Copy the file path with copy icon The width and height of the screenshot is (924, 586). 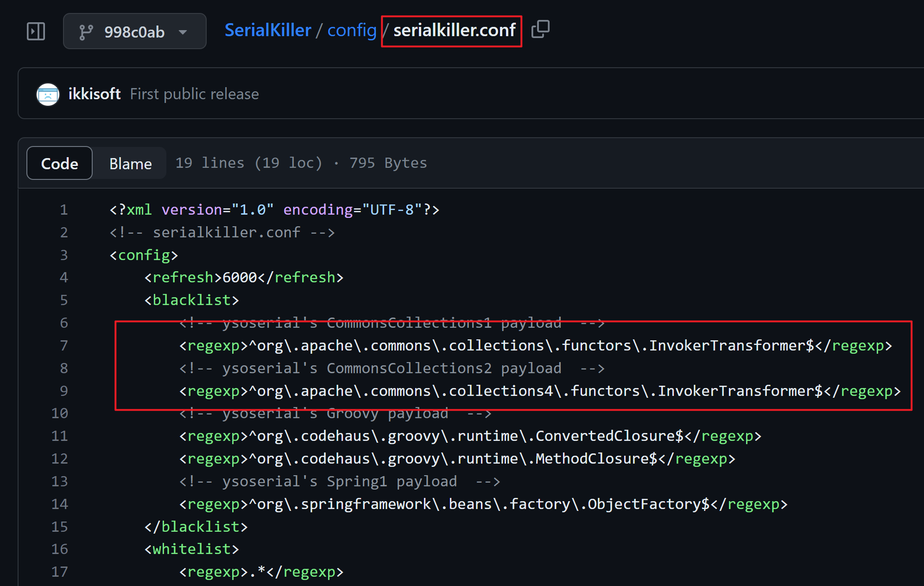[540, 30]
